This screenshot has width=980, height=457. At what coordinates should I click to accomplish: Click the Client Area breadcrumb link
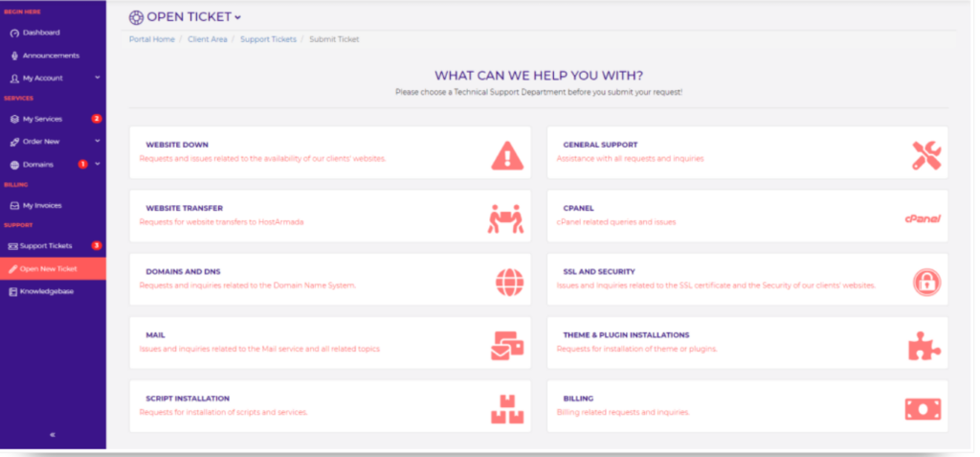207,39
